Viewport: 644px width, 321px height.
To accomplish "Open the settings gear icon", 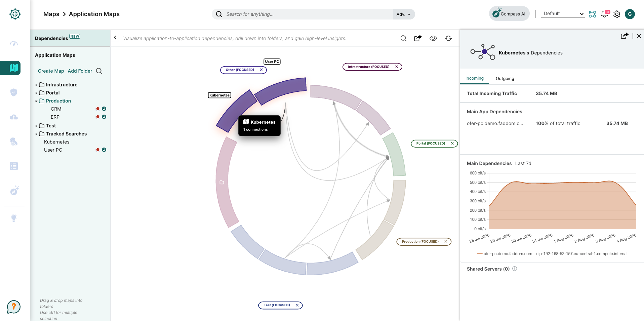I will pyautogui.click(x=617, y=14).
